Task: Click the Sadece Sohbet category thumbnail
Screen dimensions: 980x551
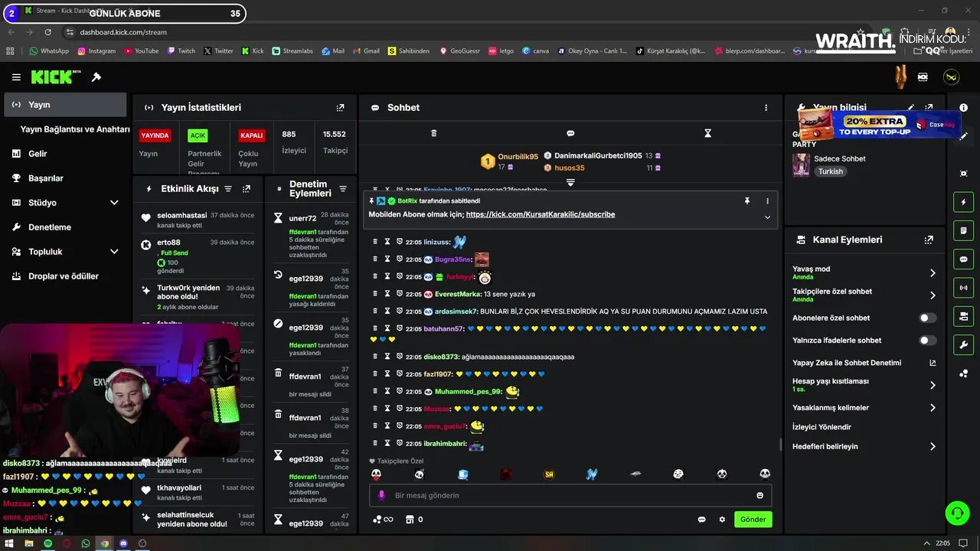Action: [801, 165]
